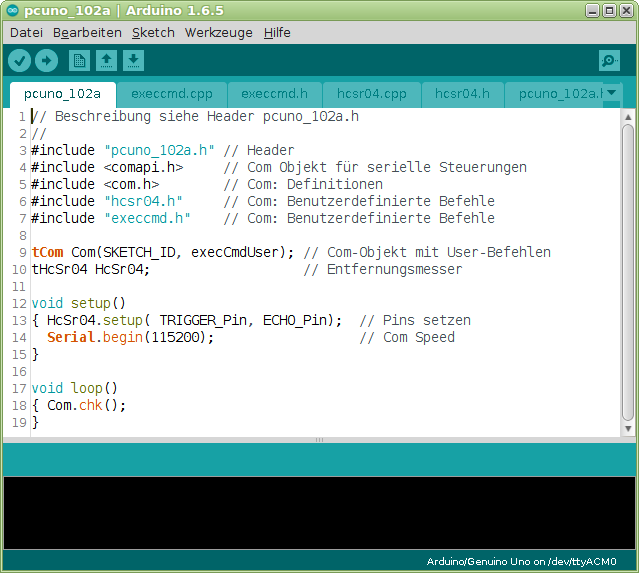
Task: Click "<com.h>" on line 5
Action: click(131, 185)
